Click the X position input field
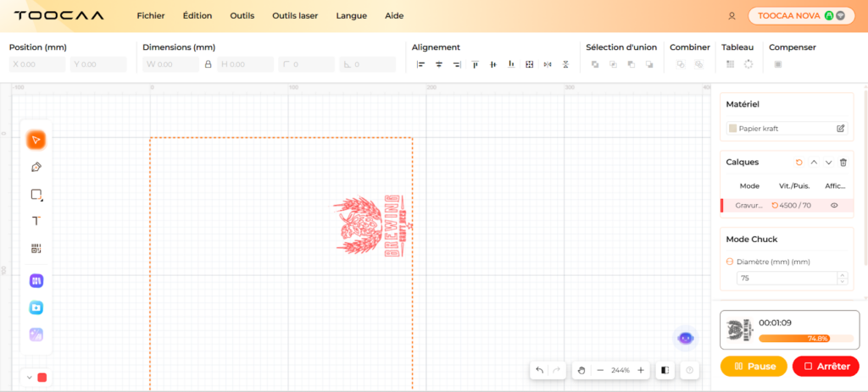The width and height of the screenshot is (868, 392). point(37,64)
